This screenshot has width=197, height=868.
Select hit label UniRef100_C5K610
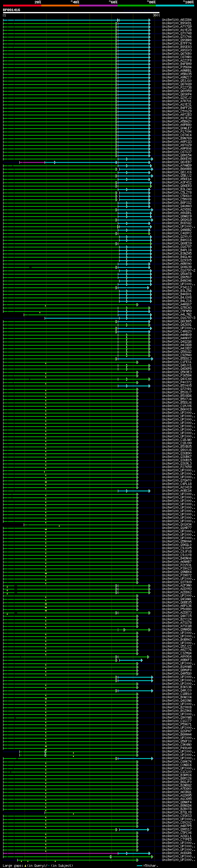[x=177, y=196]
